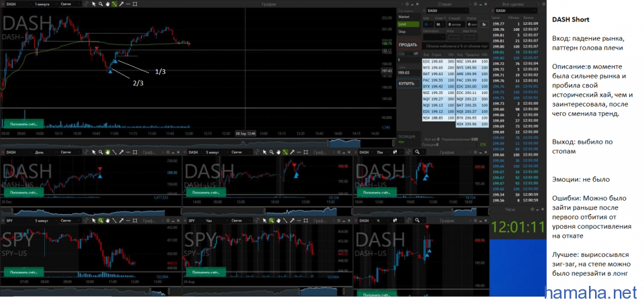Select the rectangle tool in the DASH День chart
This screenshot has height=300, width=644.
(135, 152)
